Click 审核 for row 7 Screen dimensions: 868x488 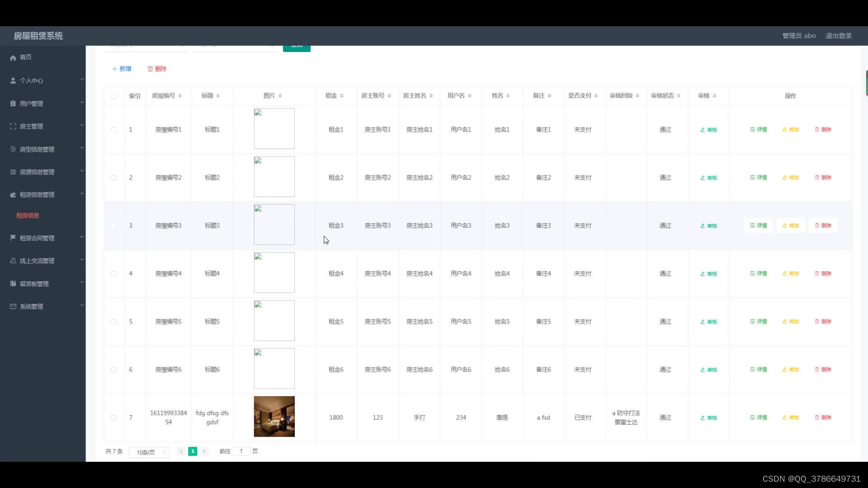pyautogui.click(x=708, y=418)
